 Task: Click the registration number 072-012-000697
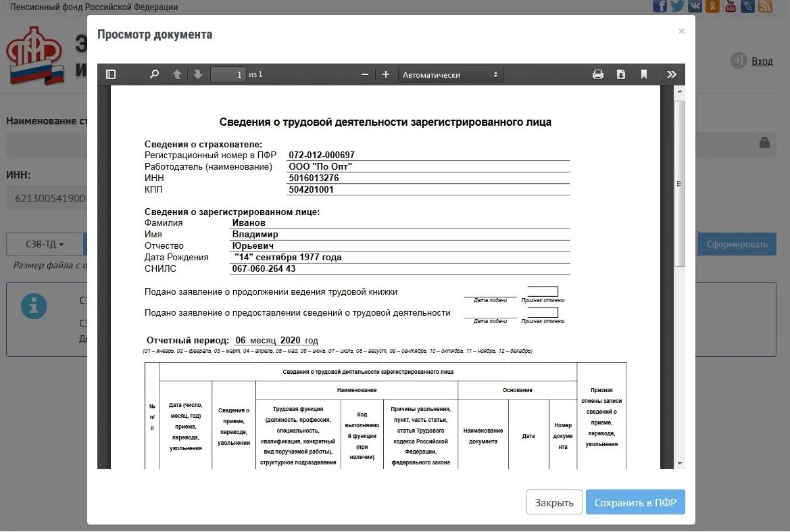click(322, 155)
